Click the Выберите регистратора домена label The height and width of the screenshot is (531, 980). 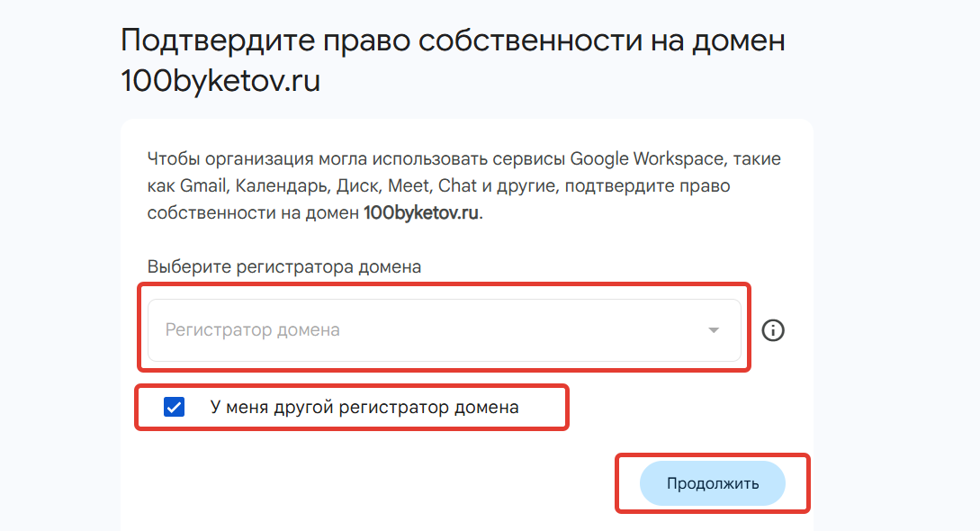[284, 266]
